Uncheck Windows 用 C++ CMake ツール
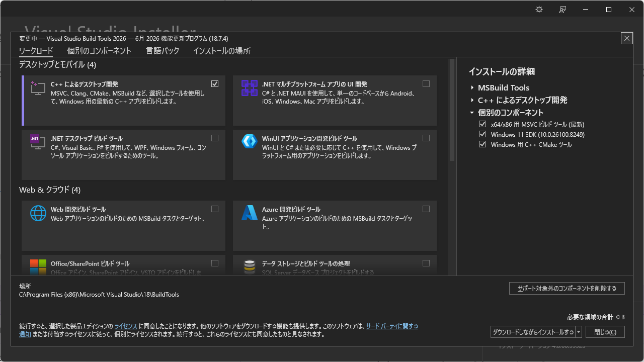Image resolution: width=644 pixels, height=362 pixels. 482,144
